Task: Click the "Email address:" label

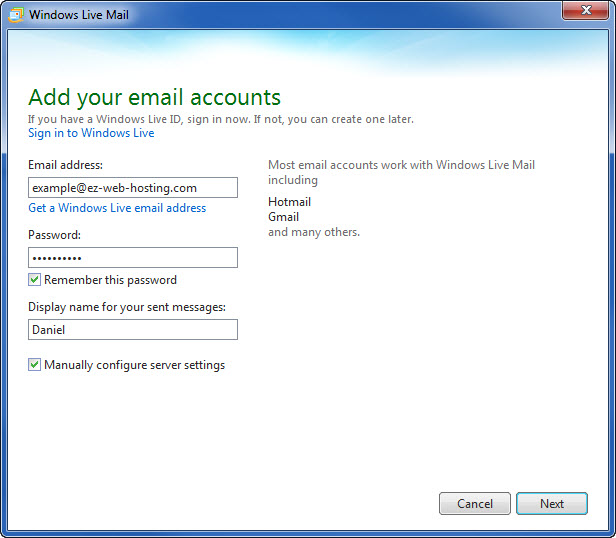Action: [x=65, y=165]
